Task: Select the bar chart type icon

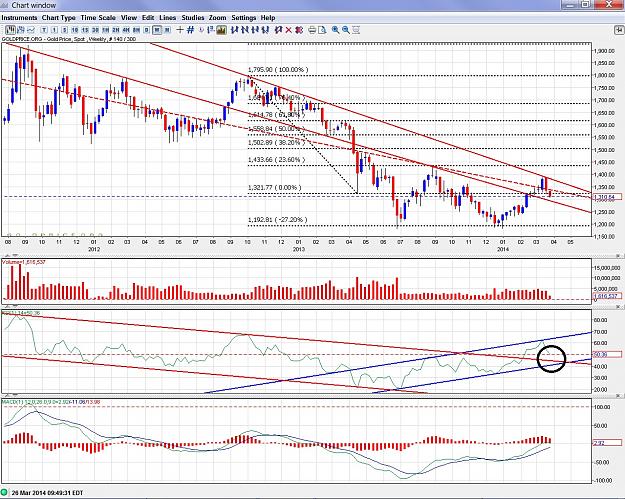Action: 22,30
